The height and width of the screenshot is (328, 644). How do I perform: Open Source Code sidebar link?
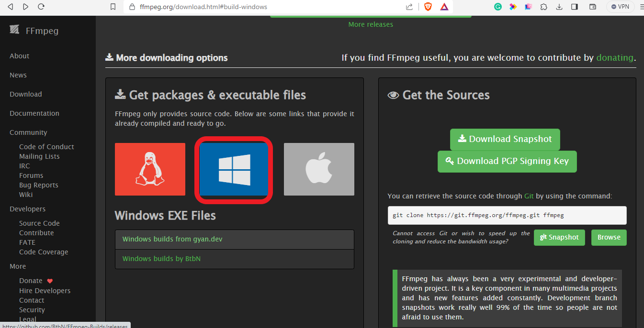39,223
